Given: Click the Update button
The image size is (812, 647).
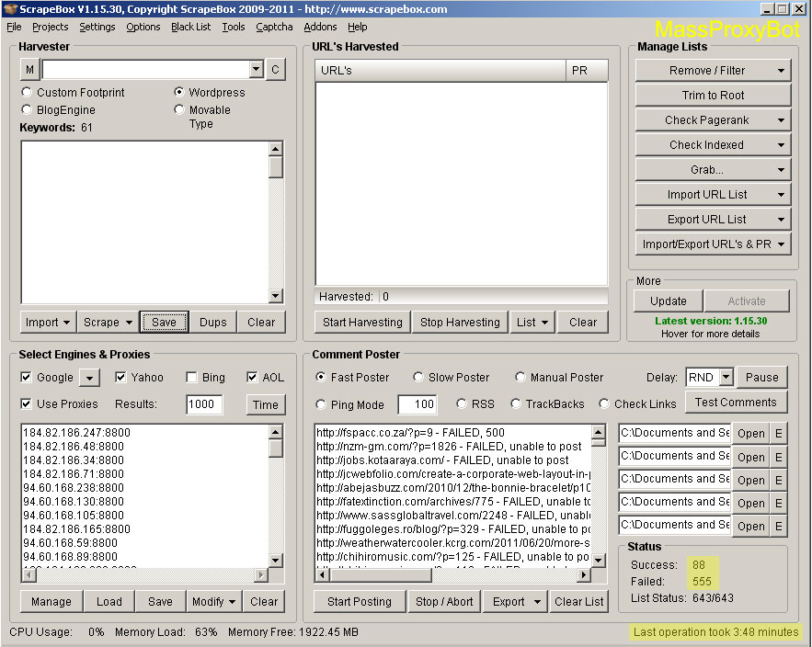Looking at the screenshot, I should tap(668, 301).
